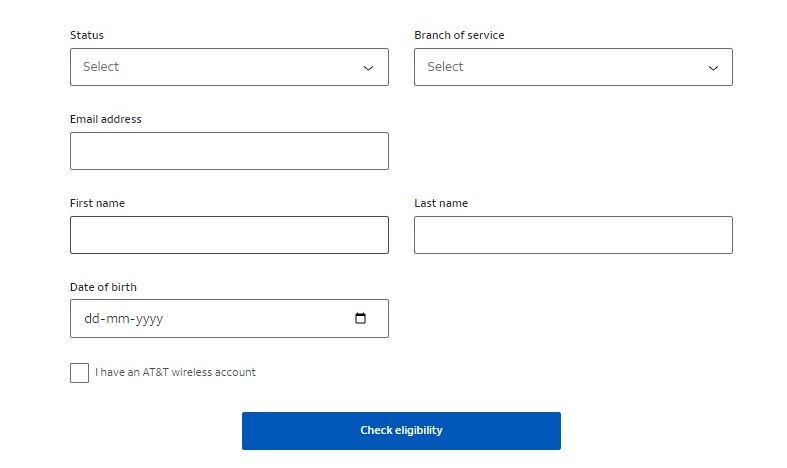Click the 'Select' placeholder in Status
This screenshot has width=787, height=468.
(x=101, y=67)
